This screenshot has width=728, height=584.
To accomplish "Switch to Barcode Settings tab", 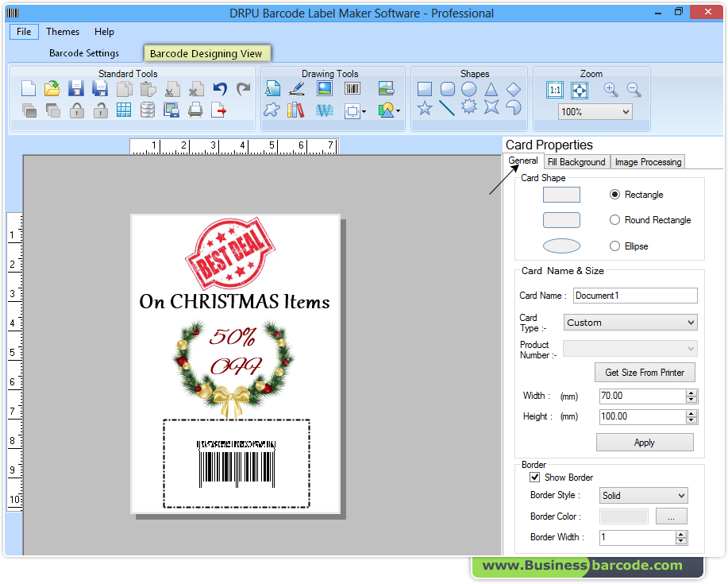I will [x=84, y=53].
